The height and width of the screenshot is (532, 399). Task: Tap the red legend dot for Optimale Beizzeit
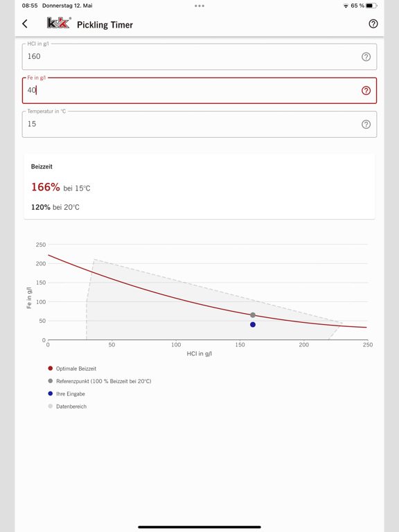[50, 369]
